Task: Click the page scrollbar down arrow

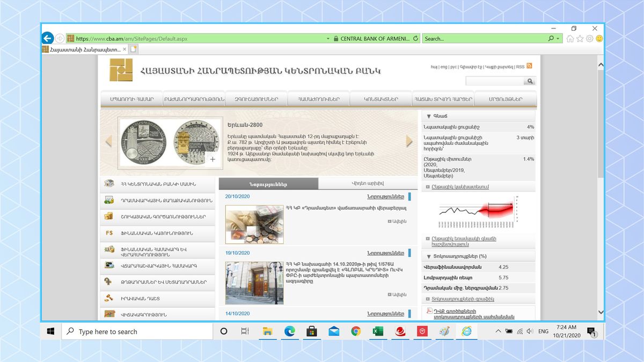Action: point(601,312)
